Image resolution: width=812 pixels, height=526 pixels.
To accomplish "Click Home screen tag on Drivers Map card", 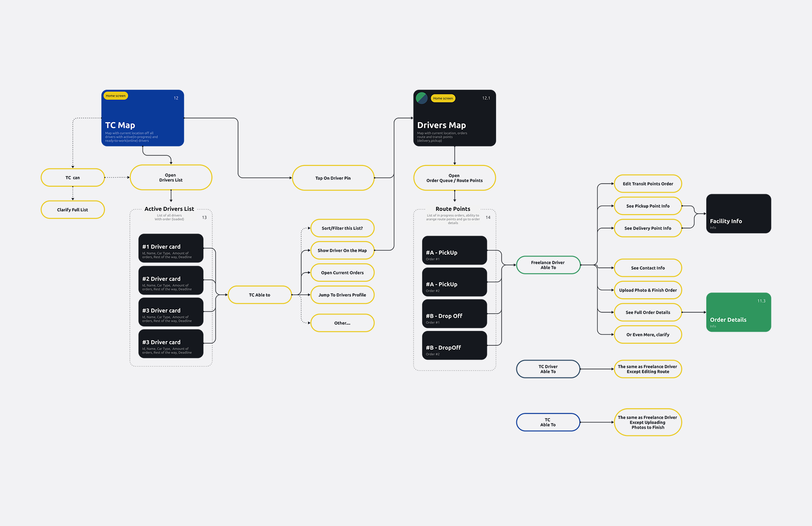I will (x=443, y=98).
